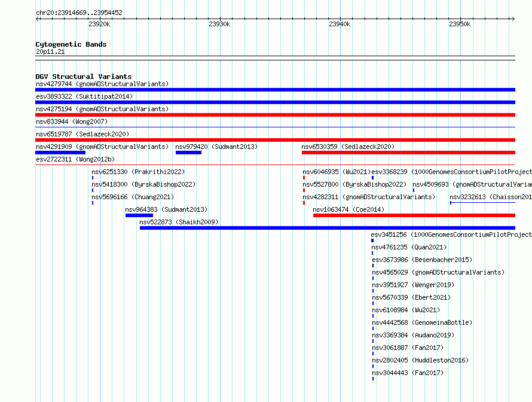Open the nsv6519787 Sedlazeck2020 label
Screen dimensions: 532x402
click(x=82, y=134)
